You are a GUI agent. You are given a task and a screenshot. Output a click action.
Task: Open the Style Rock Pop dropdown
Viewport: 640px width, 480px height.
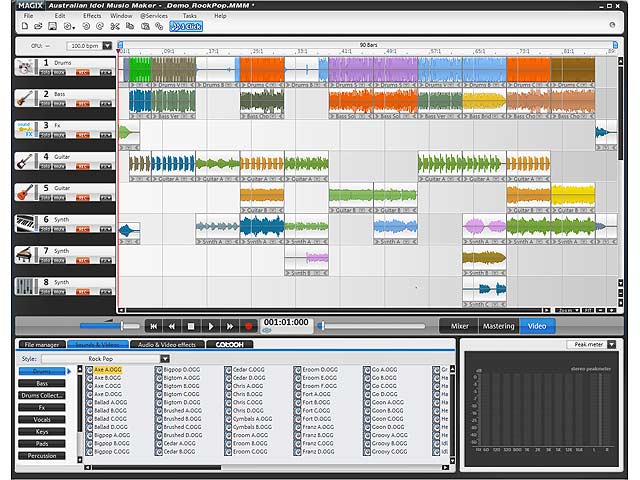(164, 359)
